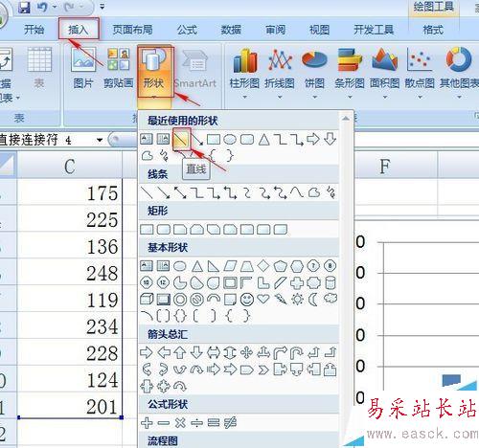Click the SmartArt button
This screenshot has width=479, height=448.
[195, 69]
